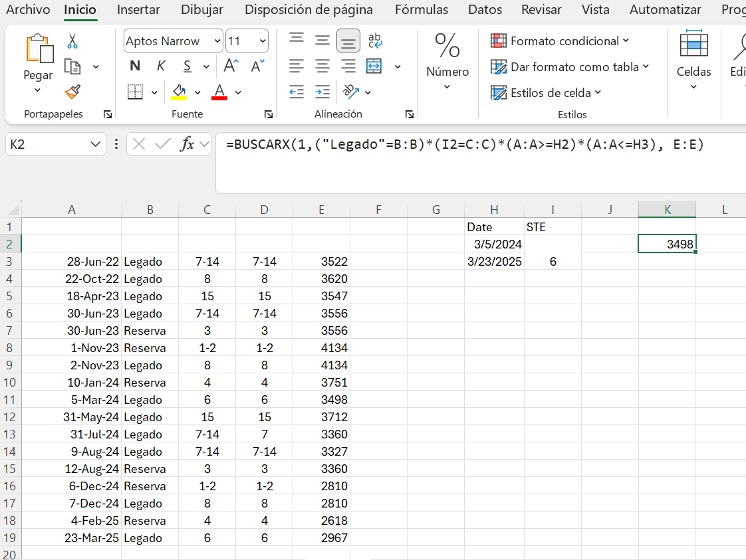This screenshot has width=746, height=560.
Task: Align text left
Action: (297, 66)
